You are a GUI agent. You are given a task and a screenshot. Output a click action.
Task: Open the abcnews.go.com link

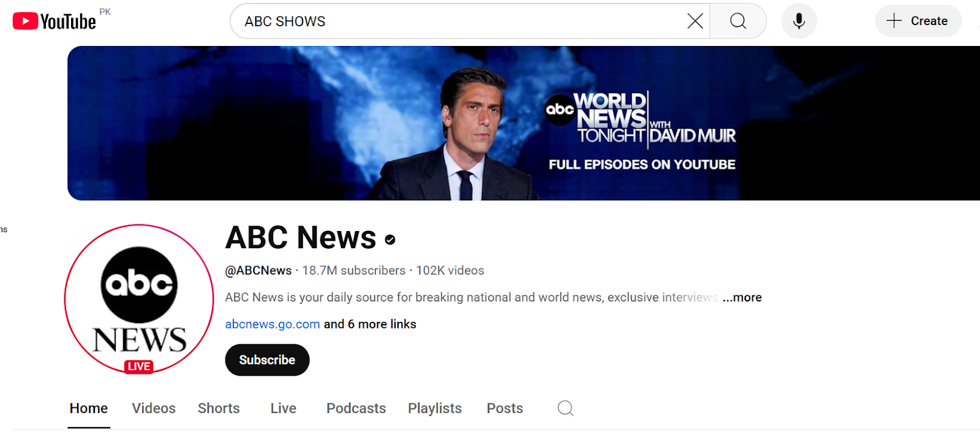[x=273, y=324]
